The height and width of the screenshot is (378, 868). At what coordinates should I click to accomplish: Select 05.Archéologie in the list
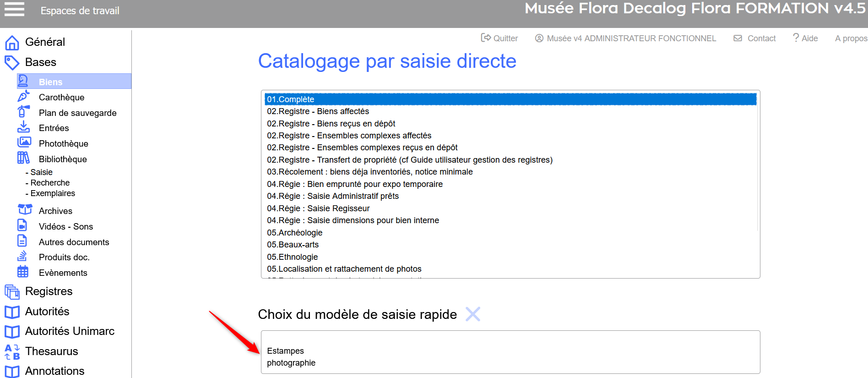(x=295, y=233)
